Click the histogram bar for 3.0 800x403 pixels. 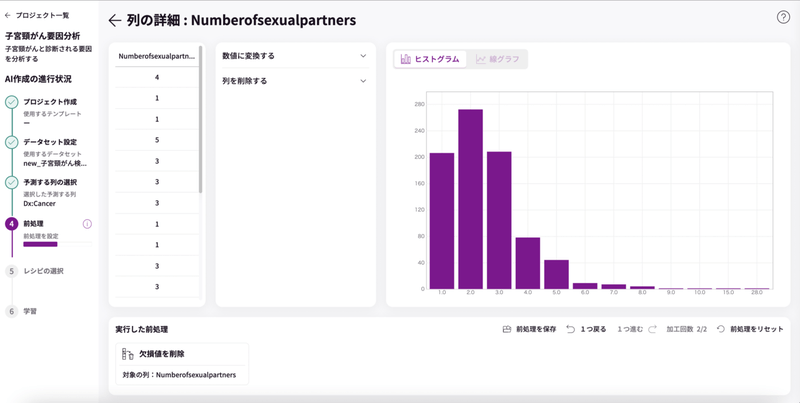click(x=499, y=220)
